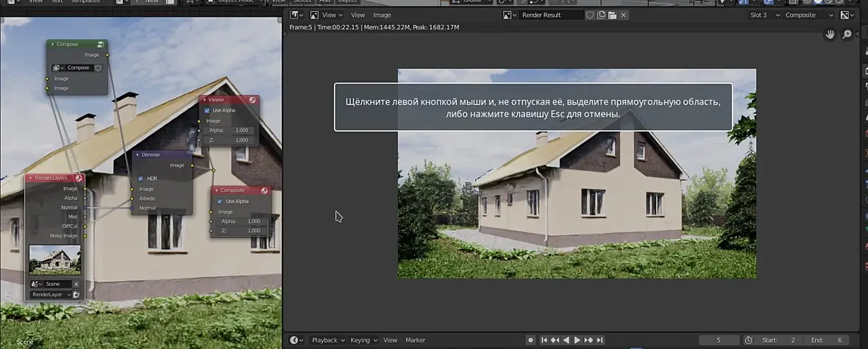The height and width of the screenshot is (349, 868).
Task: Toggle Use Alpha on the Composite node
Action: 219,201
